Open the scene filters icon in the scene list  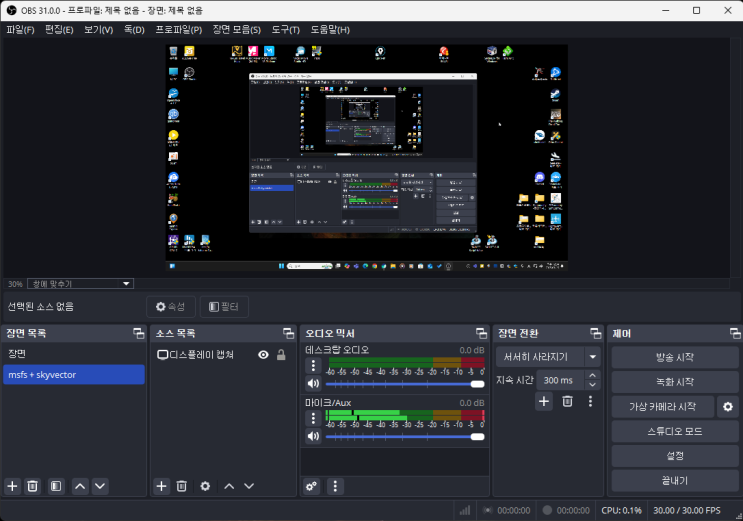coord(56,486)
